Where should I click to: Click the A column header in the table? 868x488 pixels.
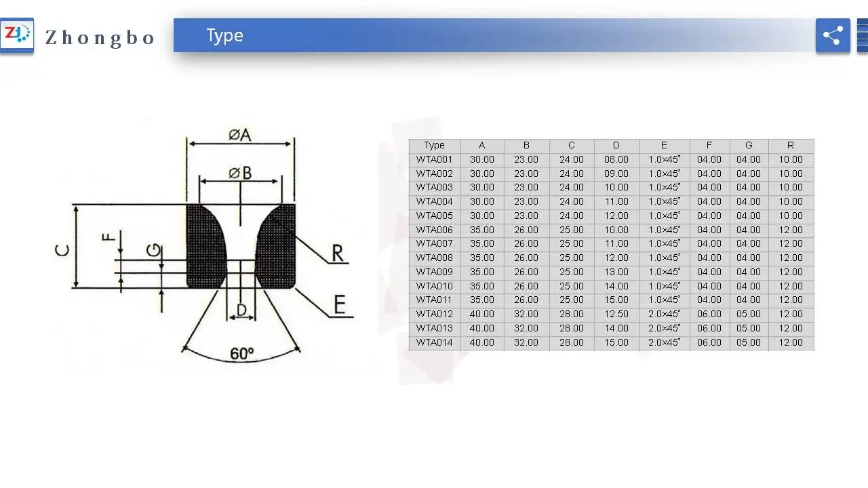click(x=481, y=145)
